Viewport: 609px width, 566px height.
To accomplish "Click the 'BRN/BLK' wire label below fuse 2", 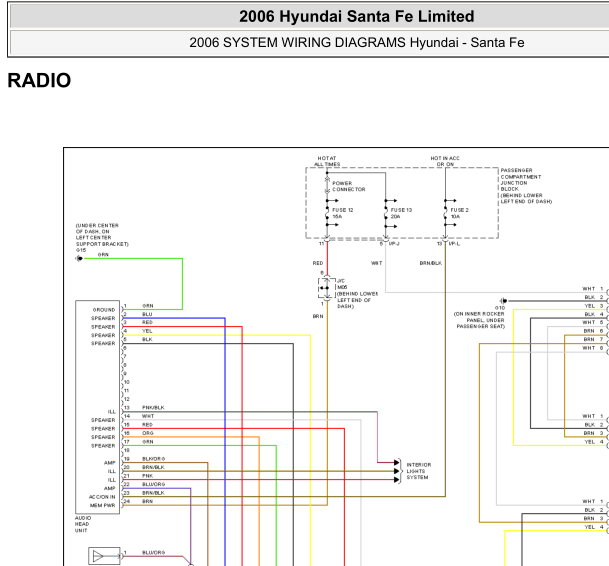I will click(x=430, y=263).
